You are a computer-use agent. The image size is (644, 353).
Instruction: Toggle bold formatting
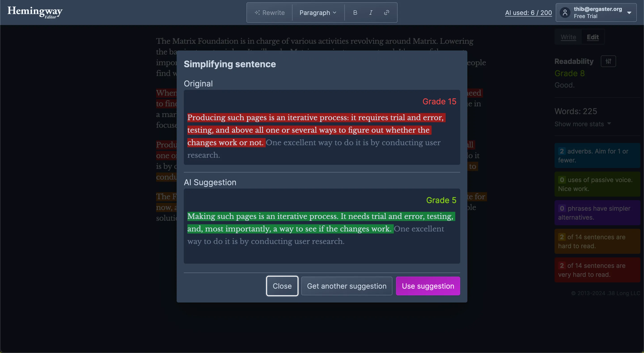(x=355, y=13)
